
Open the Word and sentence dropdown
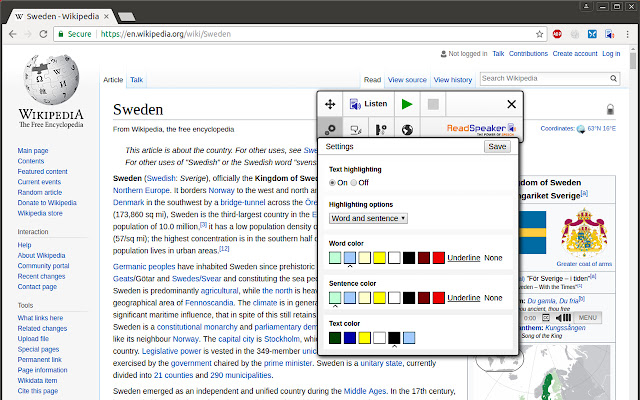(368, 217)
